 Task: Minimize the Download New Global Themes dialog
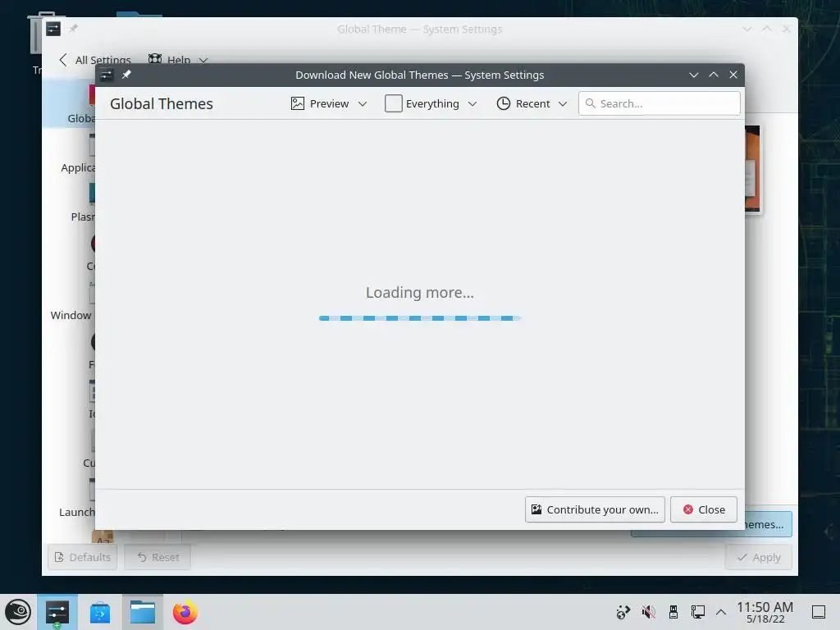click(x=694, y=75)
